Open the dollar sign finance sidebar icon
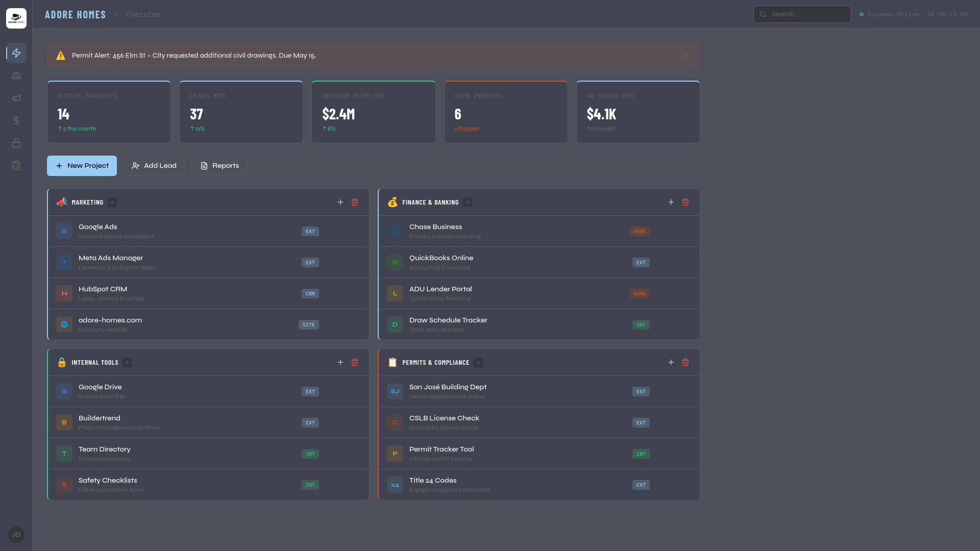 tap(16, 120)
